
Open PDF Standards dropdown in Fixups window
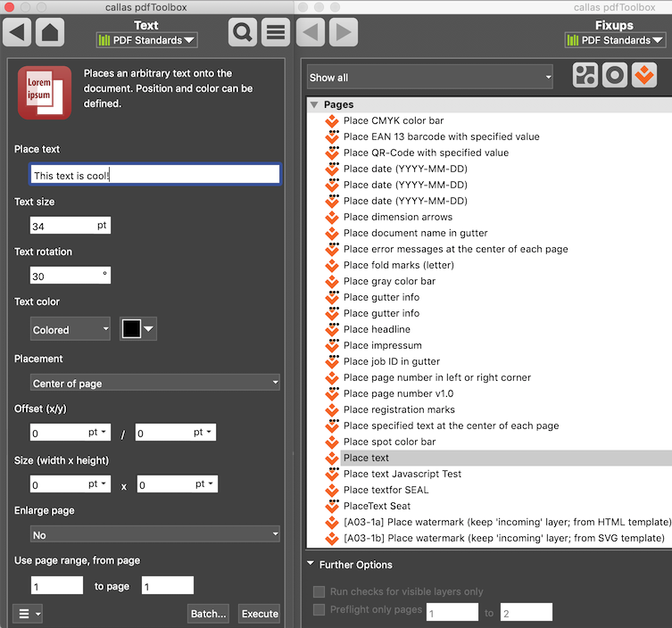(x=616, y=40)
